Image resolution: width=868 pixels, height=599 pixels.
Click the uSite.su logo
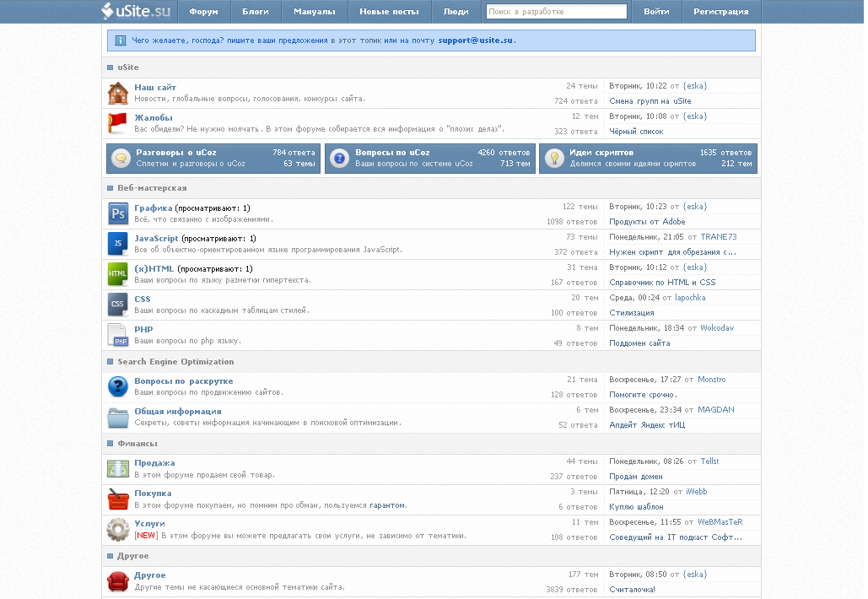click(x=135, y=12)
